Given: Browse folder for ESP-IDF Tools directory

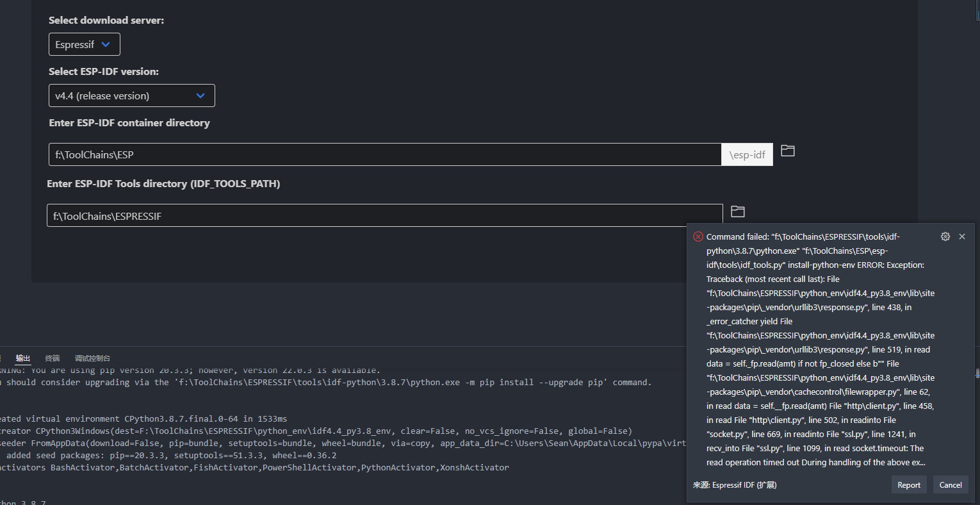Looking at the screenshot, I should click(738, 211).
